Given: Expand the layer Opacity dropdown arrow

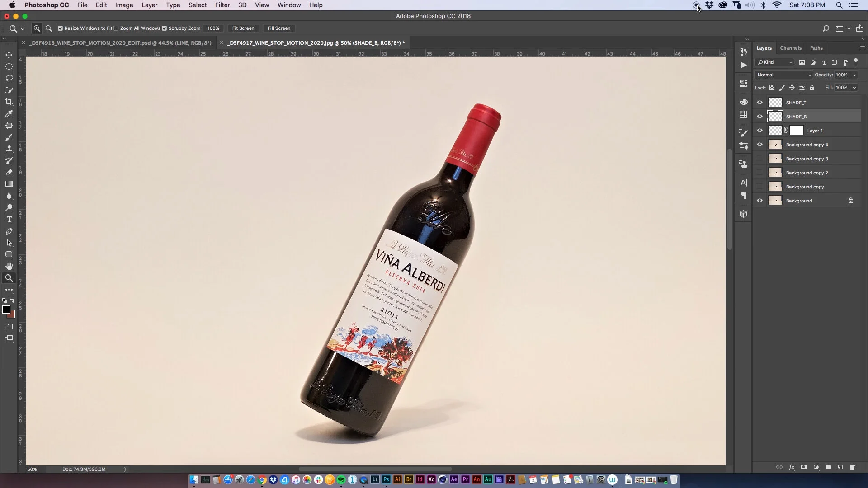Looking at the screenshot, I should [x=854, y=75].
